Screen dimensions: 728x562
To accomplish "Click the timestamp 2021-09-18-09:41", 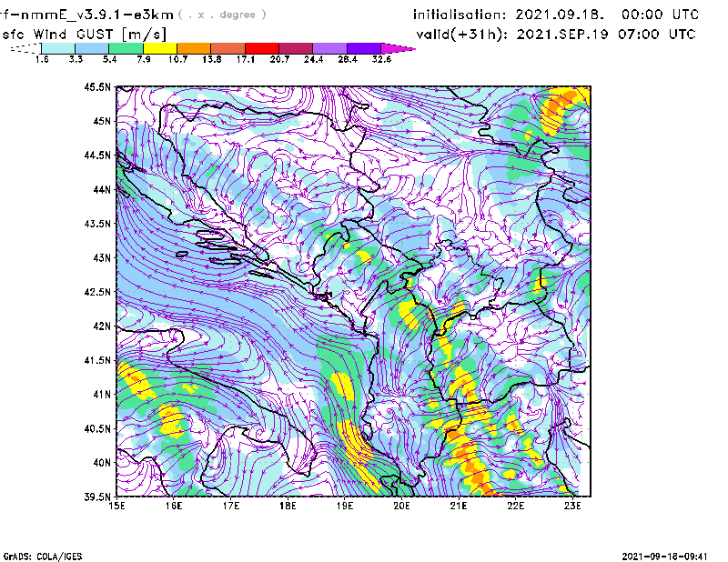I will click(664, 557).
